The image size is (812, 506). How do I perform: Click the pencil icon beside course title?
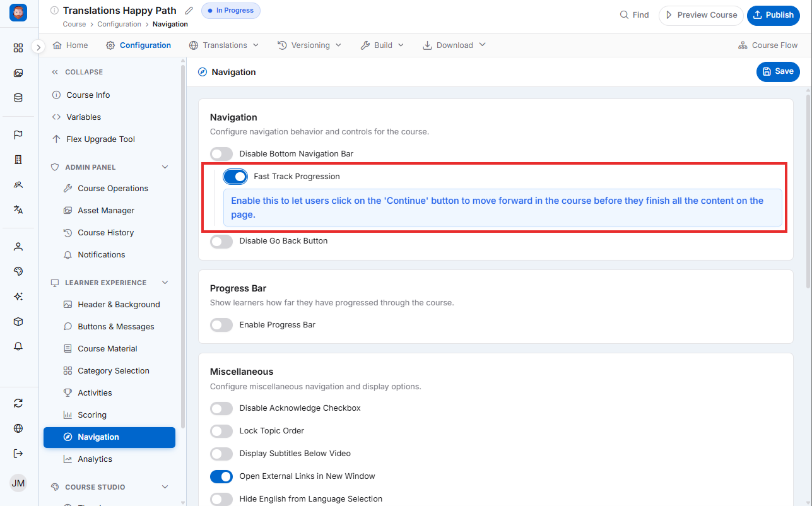point(189,11)
